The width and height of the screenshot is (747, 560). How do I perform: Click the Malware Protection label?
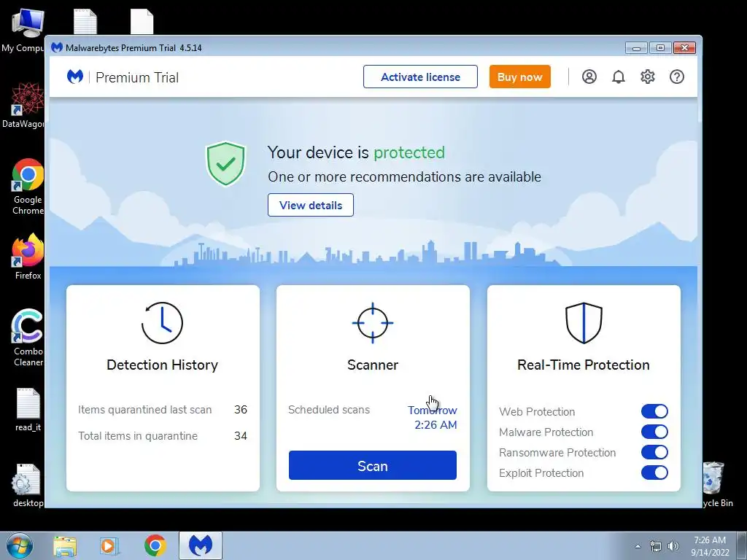tap(546, 432)
